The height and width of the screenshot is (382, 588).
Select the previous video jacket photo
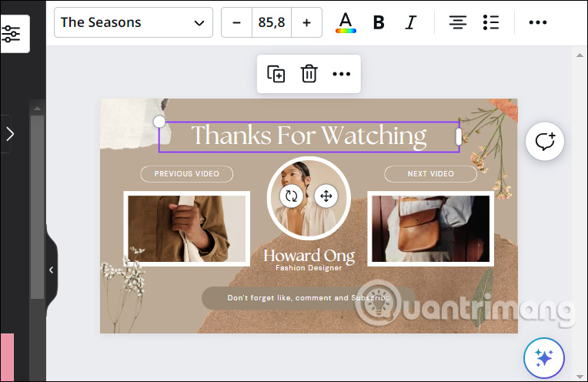[x=187, y=229]
